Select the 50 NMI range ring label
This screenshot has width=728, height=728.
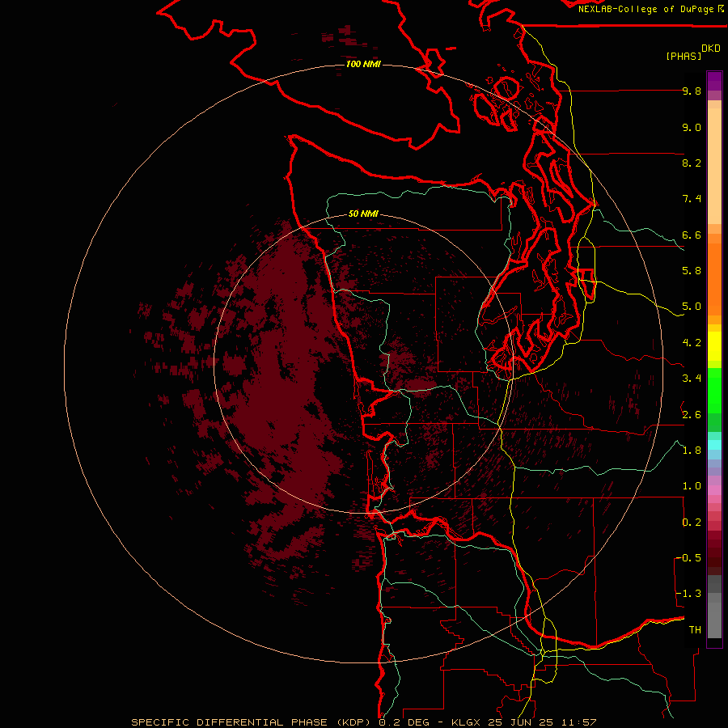point(363,214)
